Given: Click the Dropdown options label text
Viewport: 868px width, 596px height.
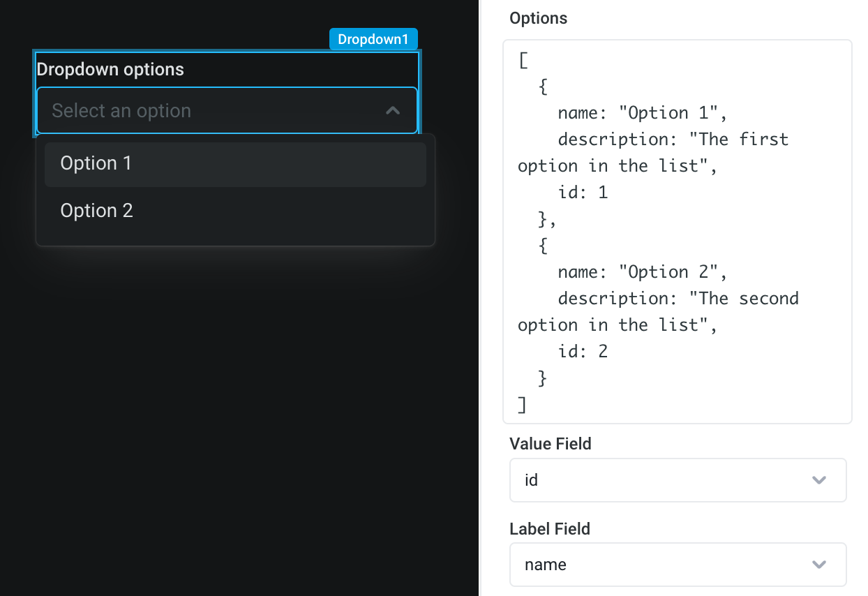Looking at the screenshot, I should pyautogui.click(x=111, y=68).
